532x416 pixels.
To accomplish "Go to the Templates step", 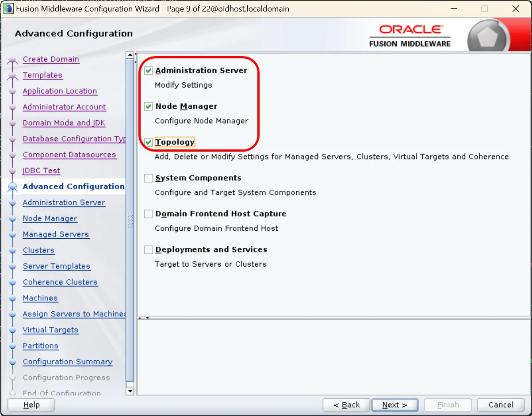I will click(42, 75).
